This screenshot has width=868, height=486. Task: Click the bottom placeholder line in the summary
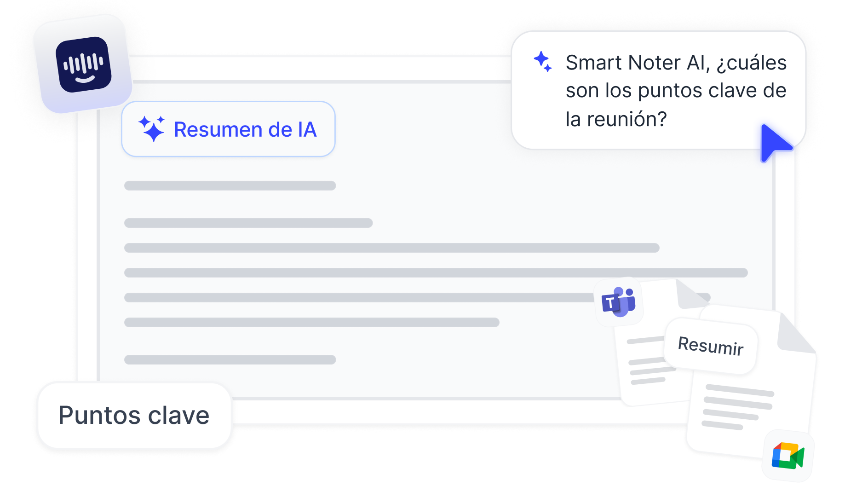(x=230, y=359)
